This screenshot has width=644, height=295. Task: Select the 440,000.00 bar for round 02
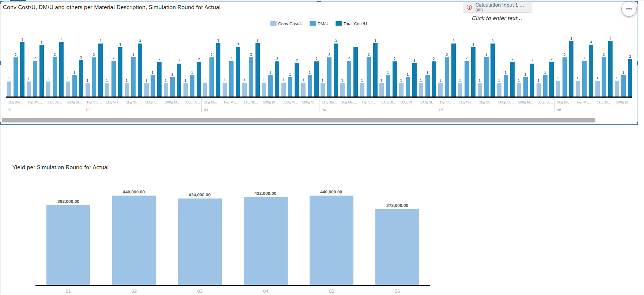[x=134, y=240]
